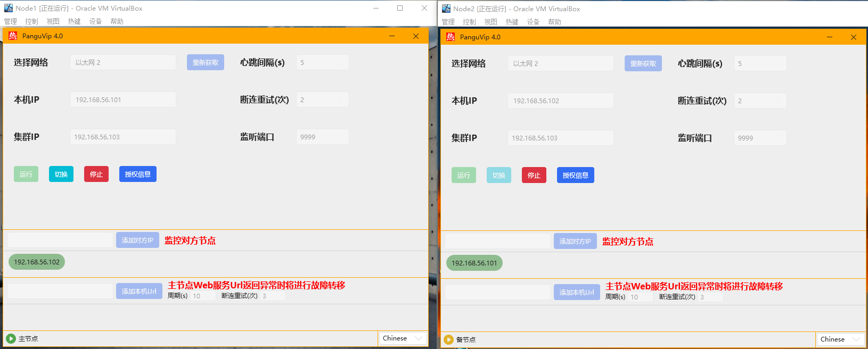
Task: Open the 视图 menu in Node1 VirtualBox window
Action: (x=53, y=21)
